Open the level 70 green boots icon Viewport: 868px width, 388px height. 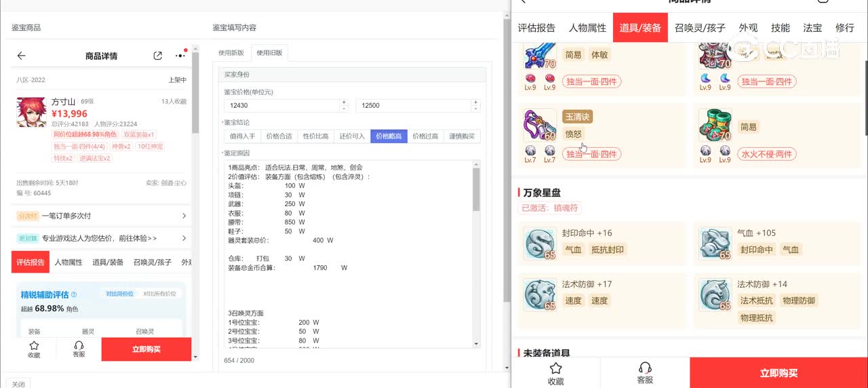click(715, 125)
